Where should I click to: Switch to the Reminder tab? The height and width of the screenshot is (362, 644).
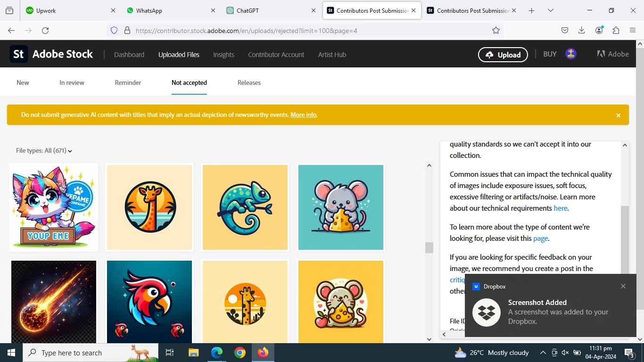(x=128, y=82)
